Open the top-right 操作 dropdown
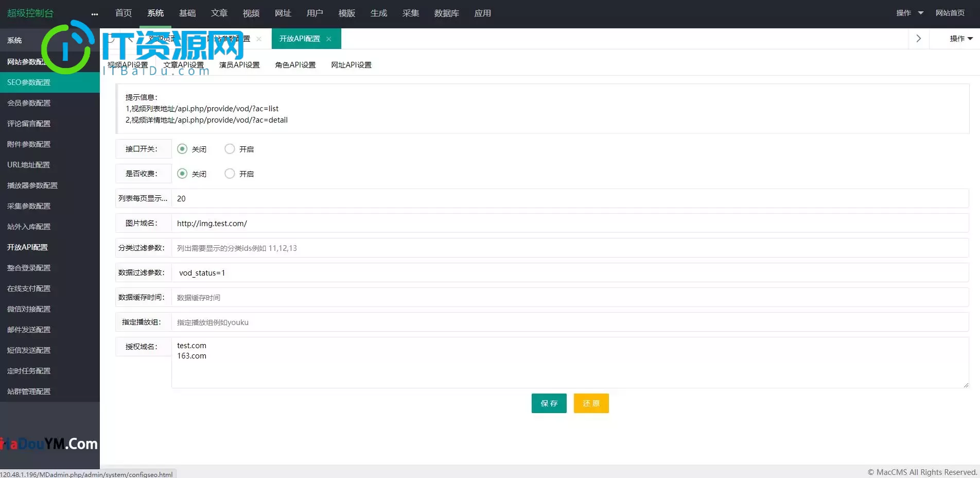This screenshot has height=478, width=980. click(909, 13)
